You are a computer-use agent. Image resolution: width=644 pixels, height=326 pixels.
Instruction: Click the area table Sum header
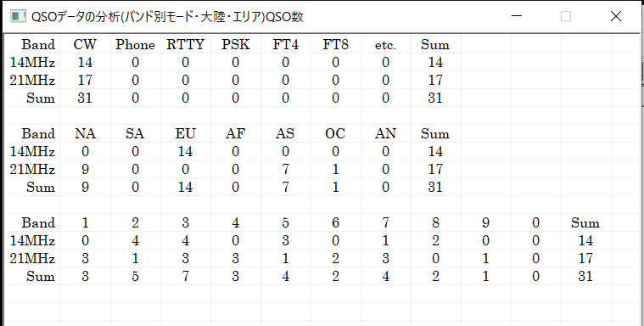585,222
